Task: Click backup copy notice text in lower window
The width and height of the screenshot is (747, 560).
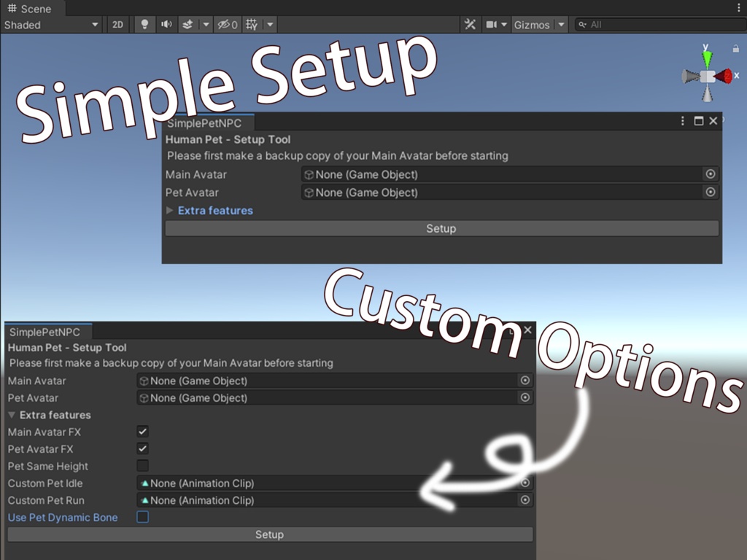Action: coord(171,363)
